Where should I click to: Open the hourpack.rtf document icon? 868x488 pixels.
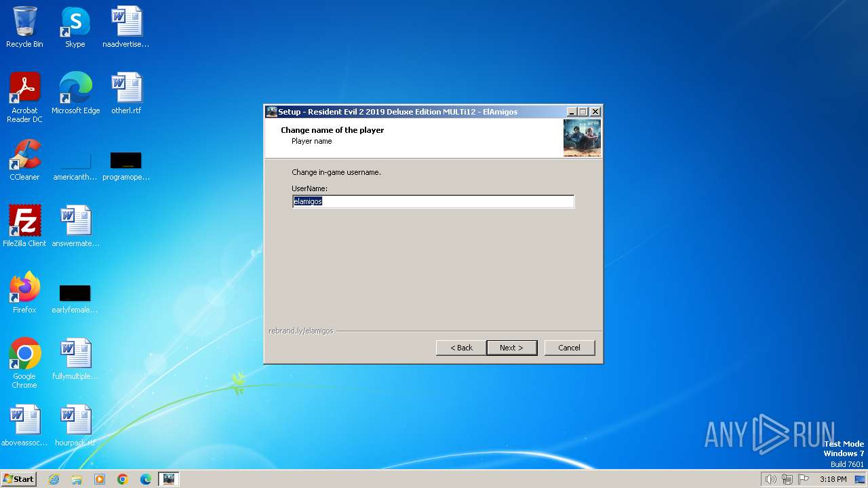75,426
